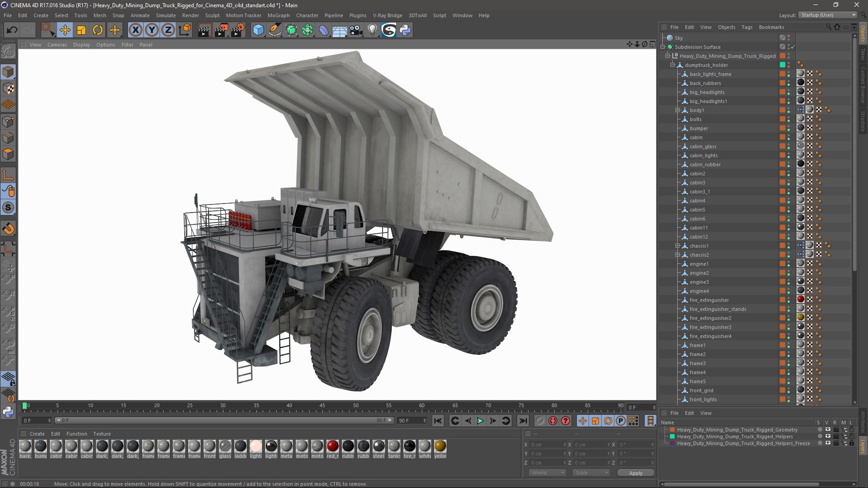This screenshot has height=488, width=868.
Task: Open the deformer objects icon
Action: click(324, 30)
